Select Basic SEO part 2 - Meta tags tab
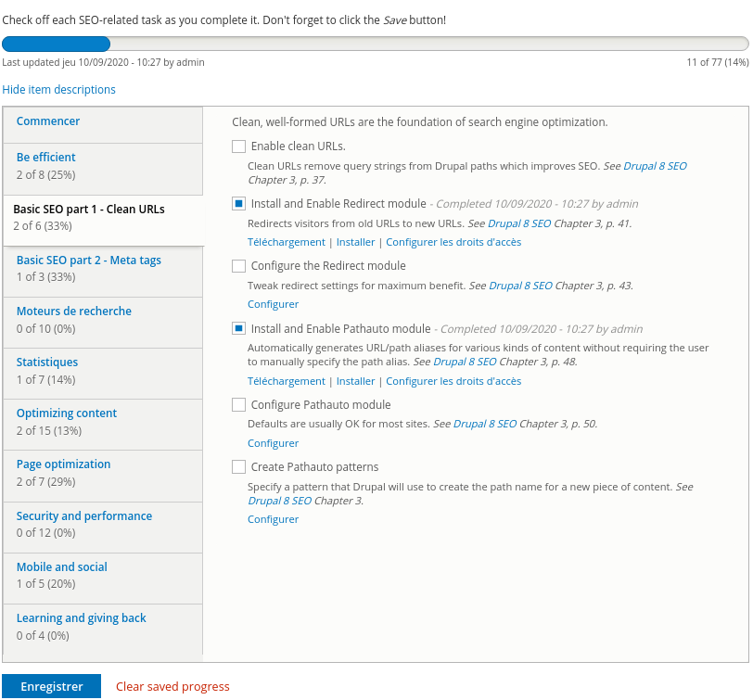Image resolution: width=753 pixels, height=700 pixels. (89, 261)
